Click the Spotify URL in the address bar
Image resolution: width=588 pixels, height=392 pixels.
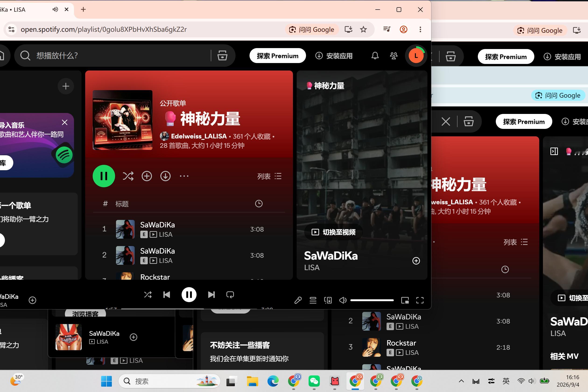[x=104, y=29]
